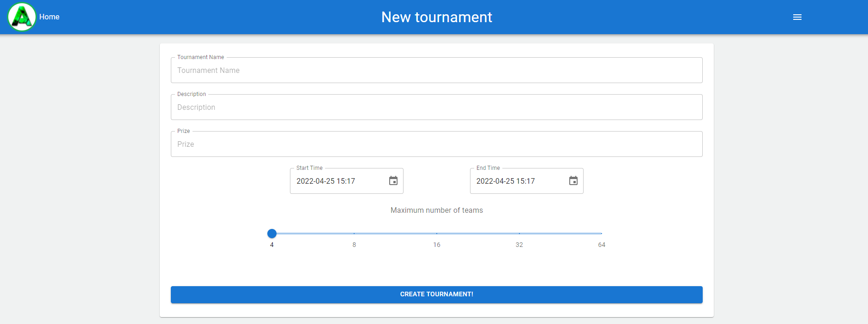Set max teams slider to 32 mark

click(x=519, y=234)
